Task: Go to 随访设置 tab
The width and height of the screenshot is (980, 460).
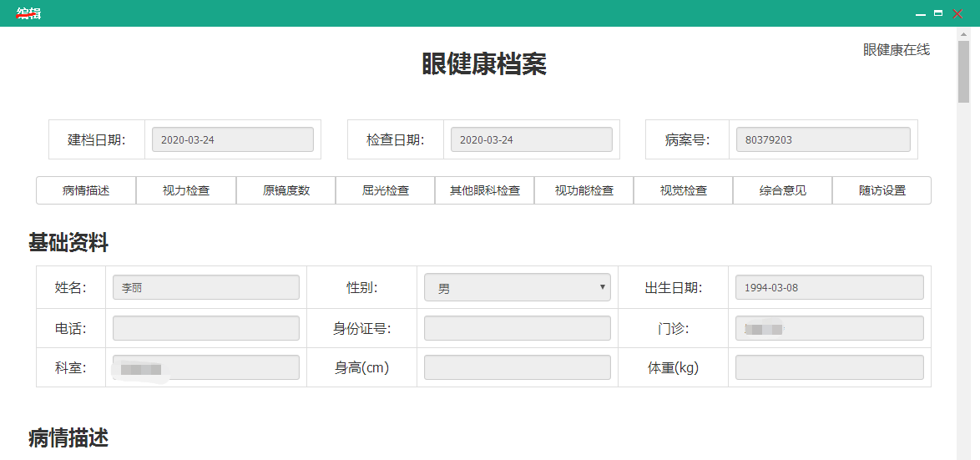Action: (881, 190)
